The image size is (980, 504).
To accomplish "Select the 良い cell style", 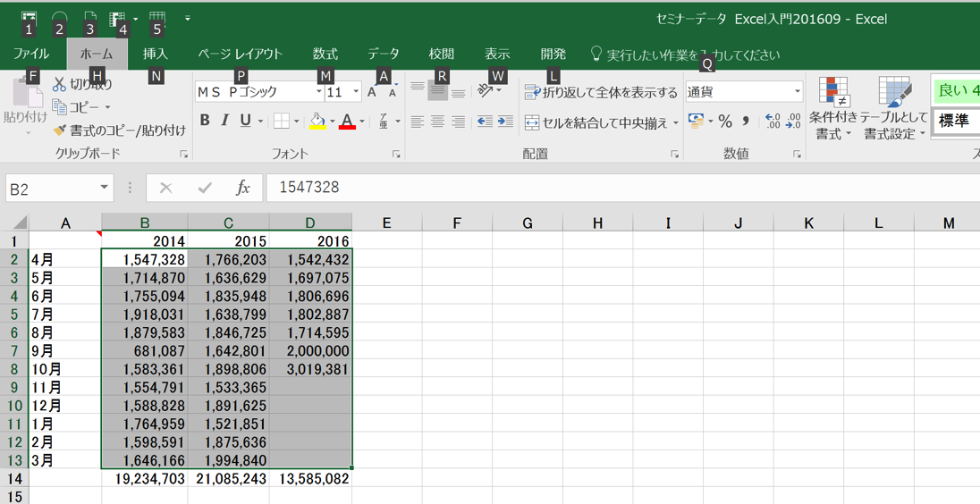I will (x=955, y=91).
